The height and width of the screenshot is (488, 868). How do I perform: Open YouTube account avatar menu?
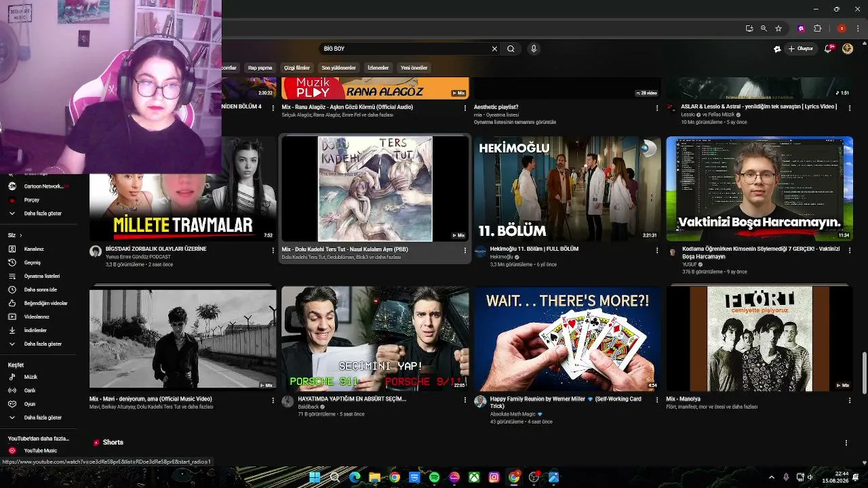[848, 49]
